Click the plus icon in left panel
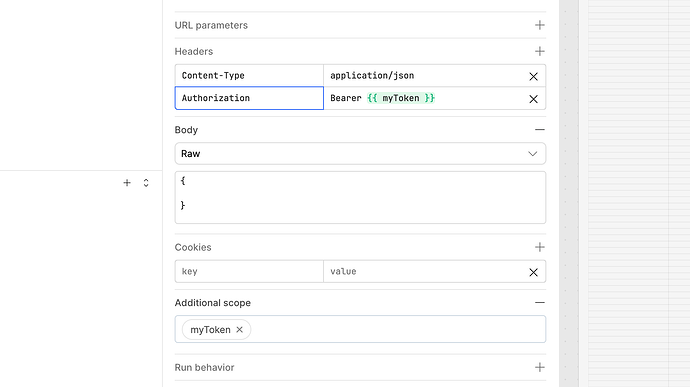 click(x=127, y=183)
